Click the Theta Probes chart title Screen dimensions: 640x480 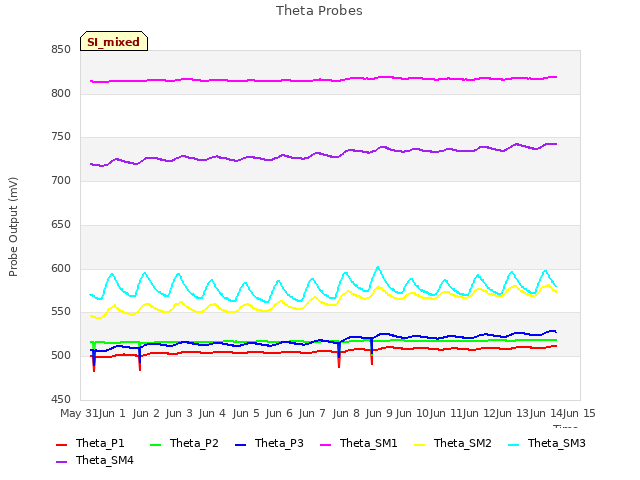pyautogui.click(x=319, y=10)
